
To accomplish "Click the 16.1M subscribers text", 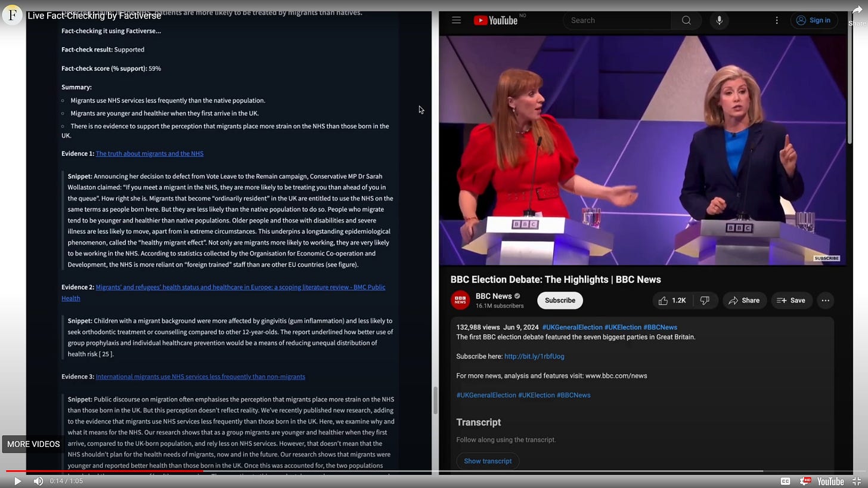I will coord(500,305).
